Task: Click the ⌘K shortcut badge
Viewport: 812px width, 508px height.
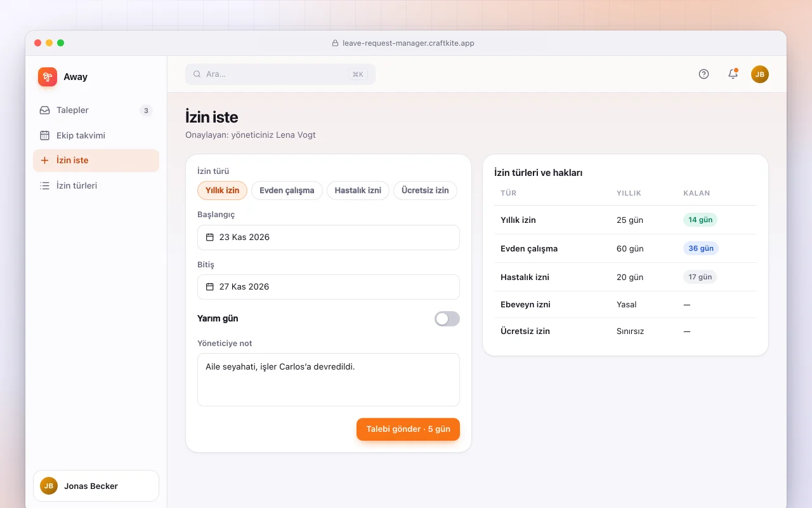Action: 358,74
